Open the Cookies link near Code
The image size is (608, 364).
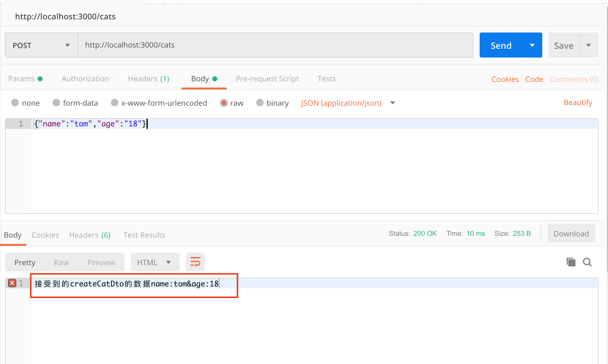(505, 79)
